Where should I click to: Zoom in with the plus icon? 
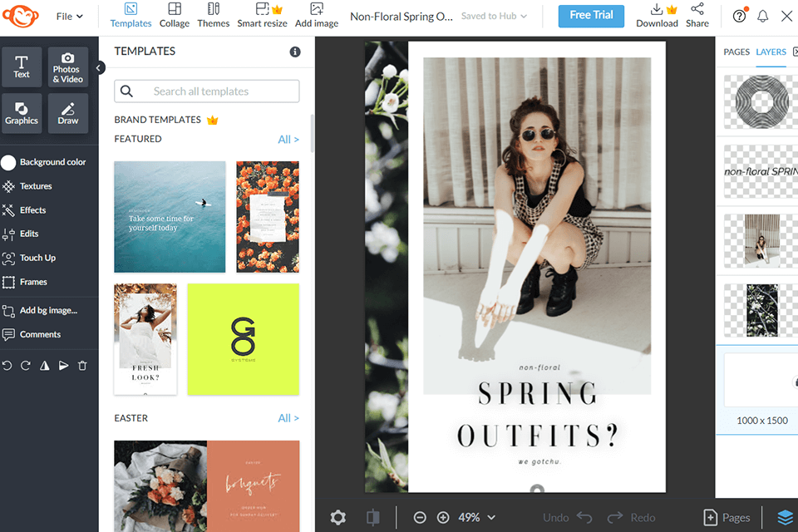[x=443, y=518]
